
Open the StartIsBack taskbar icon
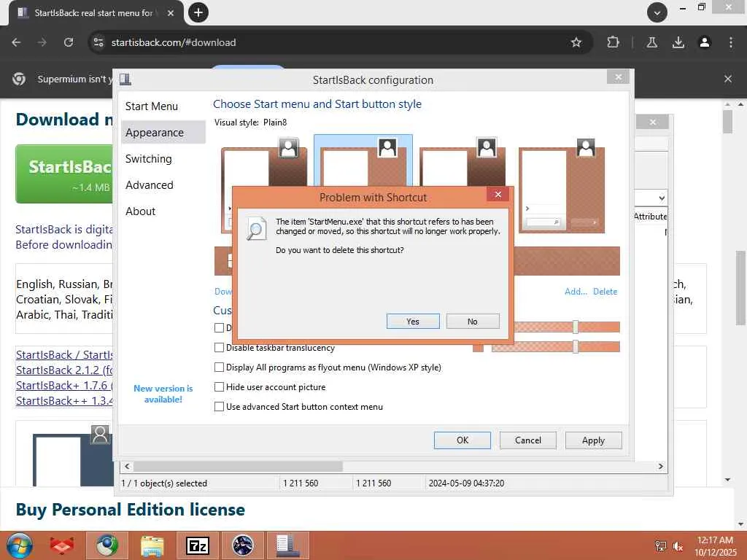tap(287, 545)
